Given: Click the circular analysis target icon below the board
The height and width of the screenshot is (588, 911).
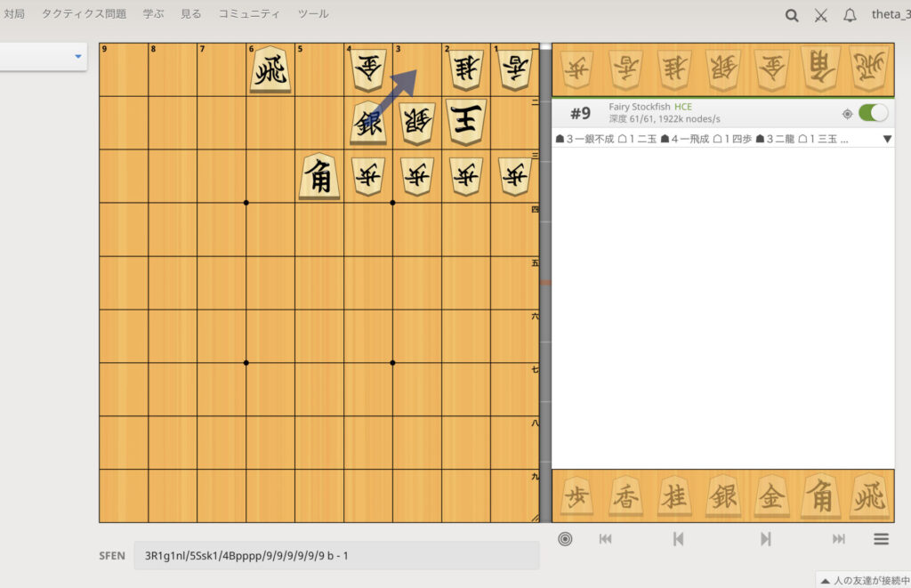Looking at the screenshot, I should click(565, 538).
